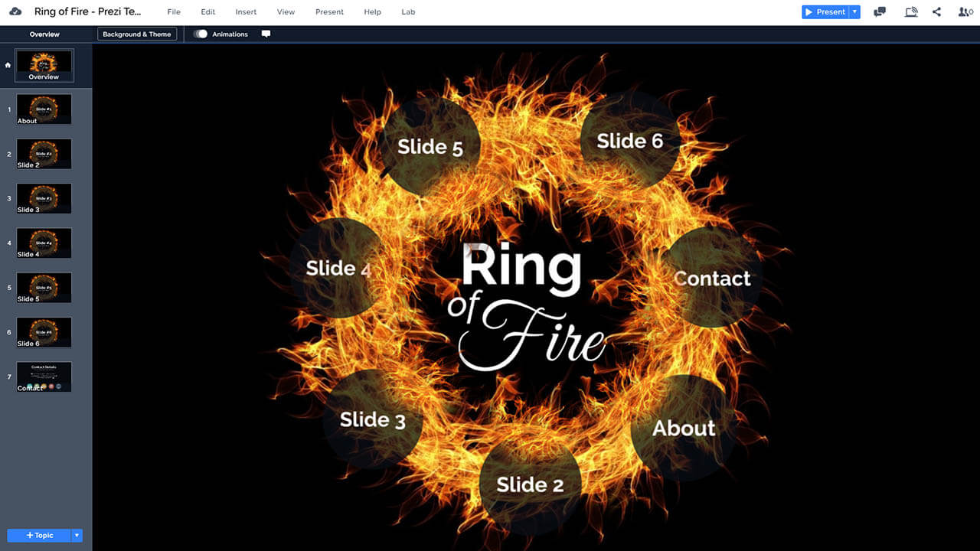Click the Prezi cloud save icon
This screenshot has height=551, width=980.
pyautogui.click(x=15, y=11)
